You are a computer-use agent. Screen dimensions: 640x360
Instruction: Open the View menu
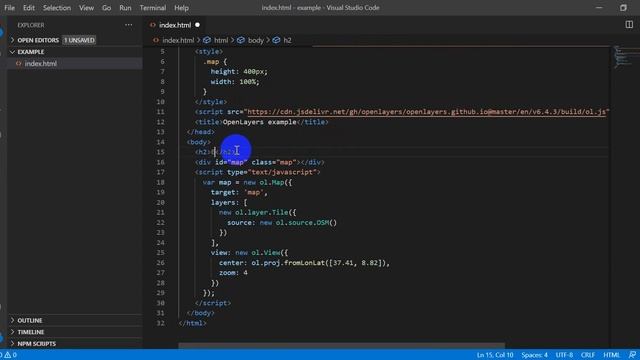click(86, 8)
